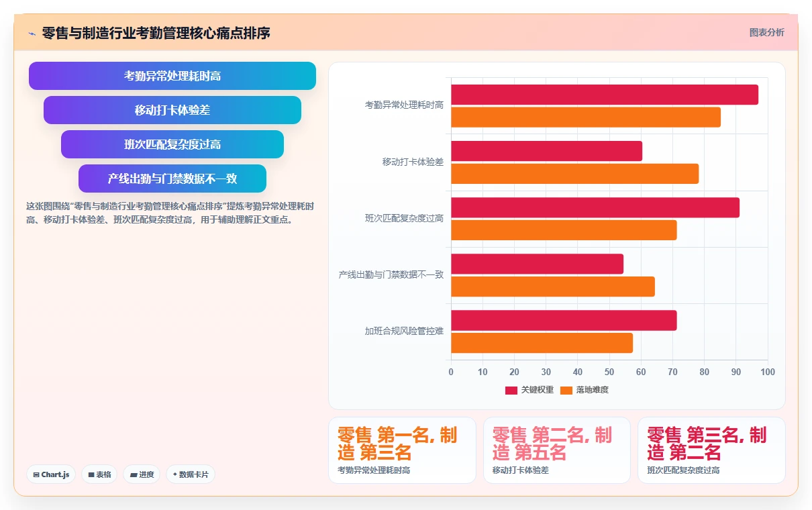Click the red 关键权重 bar for 加班合规风险管控难
The width and height of the screenshot is (812, 510).
564,320
